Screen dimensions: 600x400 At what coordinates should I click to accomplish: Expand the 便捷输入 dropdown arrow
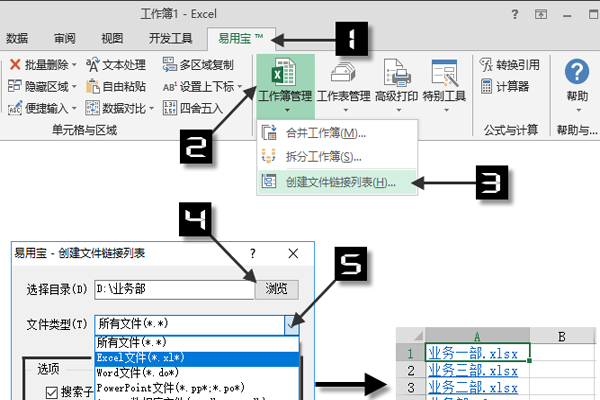74,109
